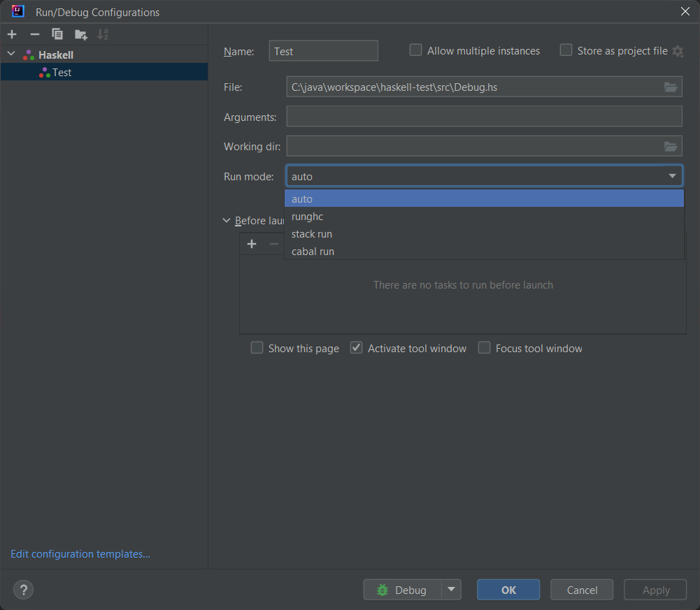Click the Name input field

pyautogui.click(x=323, y=51)
